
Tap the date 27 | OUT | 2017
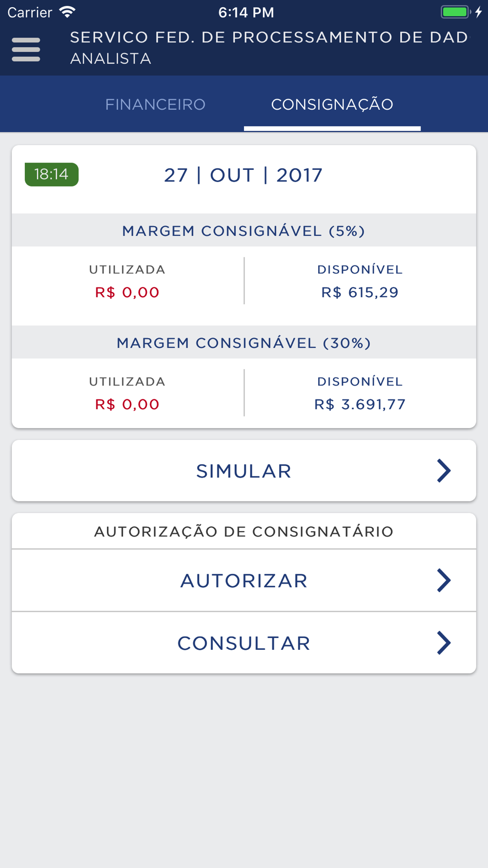(x=243, y=175)
